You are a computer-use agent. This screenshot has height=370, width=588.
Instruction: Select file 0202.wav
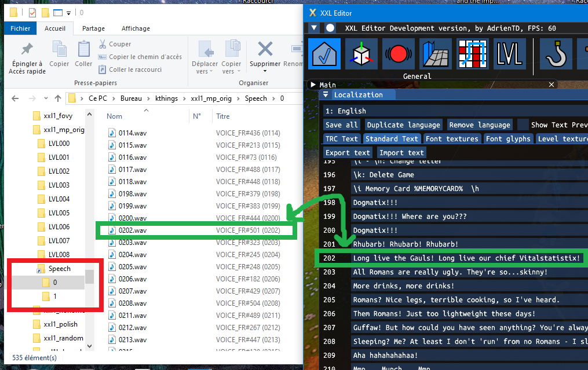coord(133,230)
